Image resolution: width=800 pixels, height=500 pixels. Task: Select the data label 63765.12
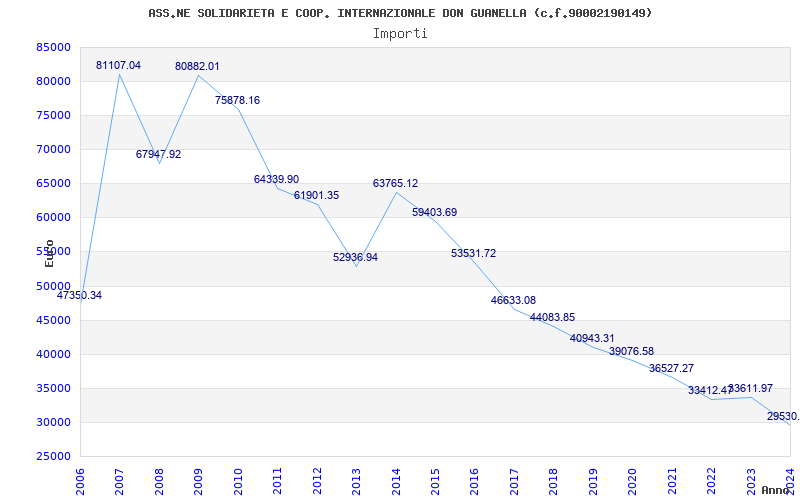click(395, 184)
